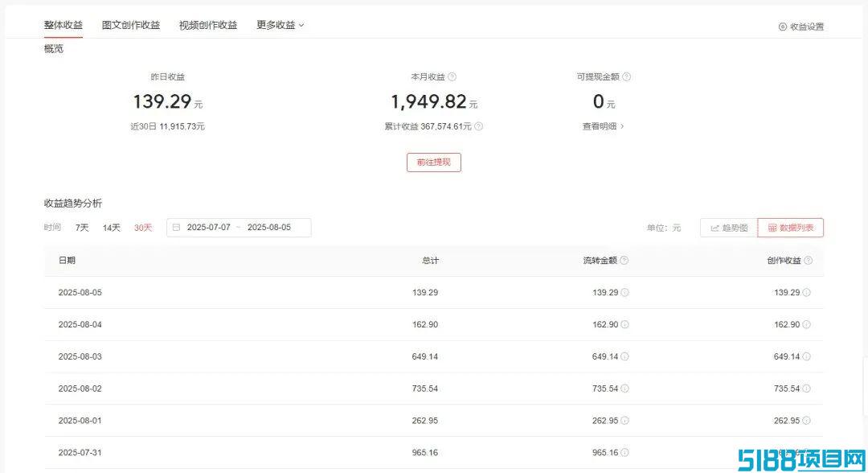The image size is (868, 473).
Task: Click help icon after 累计收益 367,574.61元
Action: tap(479, 126)
